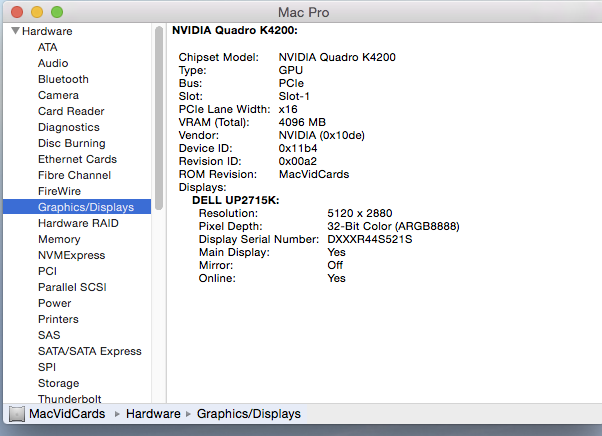The image size is (602, 436).
Task: Click the Bus value PCIe
Action: coord(291,83)
